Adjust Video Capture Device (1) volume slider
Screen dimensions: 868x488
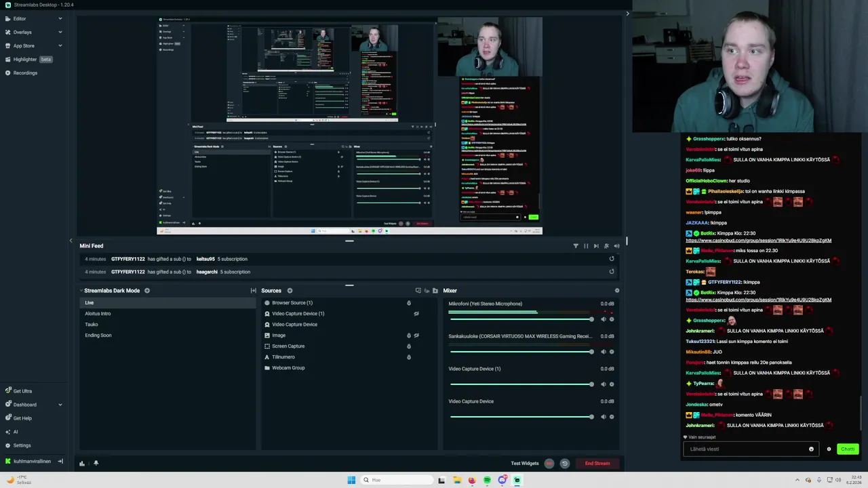(521, 384)
